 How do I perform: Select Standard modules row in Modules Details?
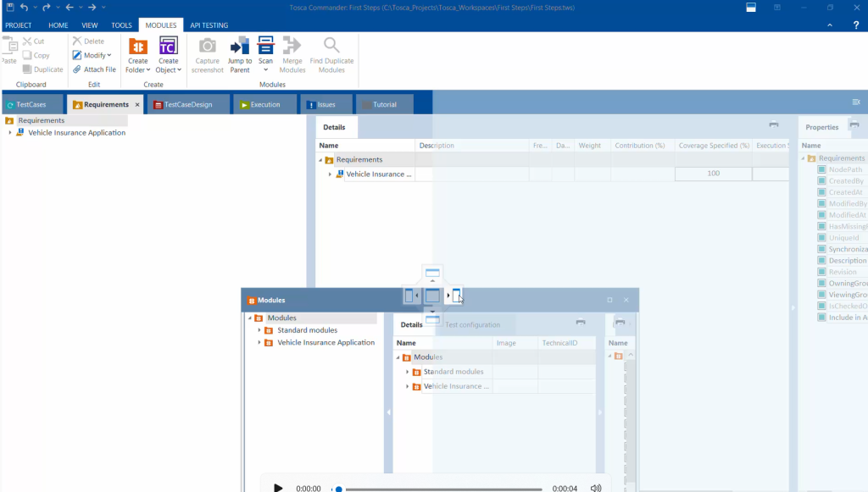tap(453, 372)
